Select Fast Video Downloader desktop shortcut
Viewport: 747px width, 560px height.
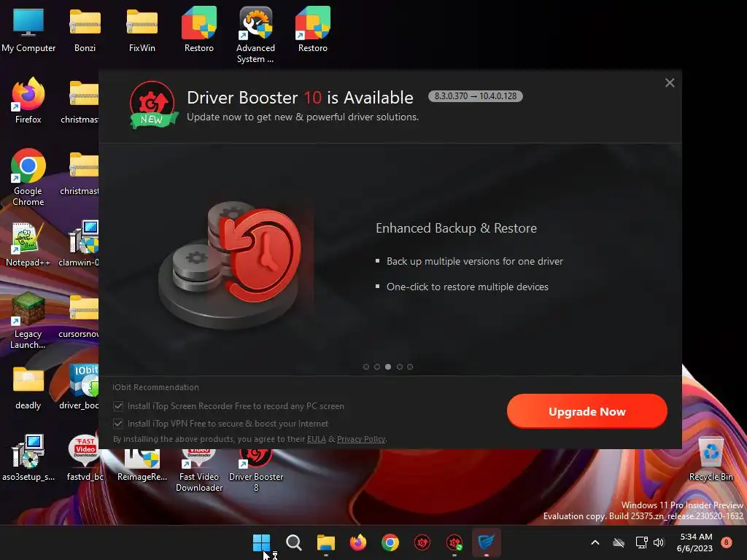tap(199, 470)
